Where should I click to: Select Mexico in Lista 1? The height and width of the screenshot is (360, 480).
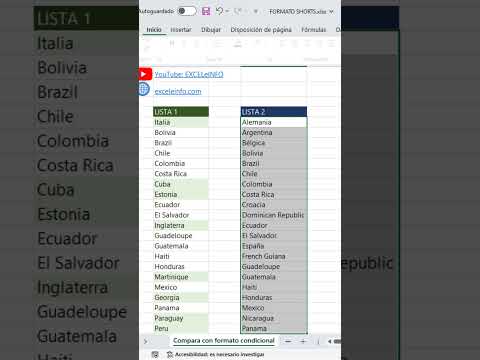pos(181,287)
